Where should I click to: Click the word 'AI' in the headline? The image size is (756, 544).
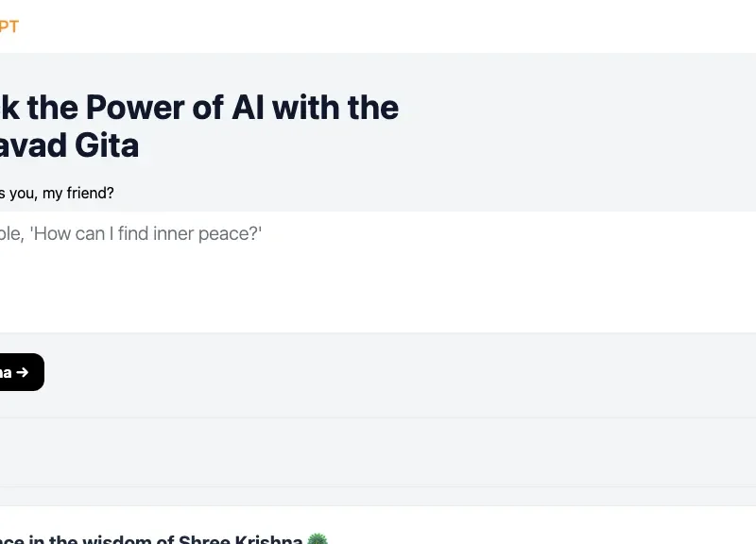248,107
